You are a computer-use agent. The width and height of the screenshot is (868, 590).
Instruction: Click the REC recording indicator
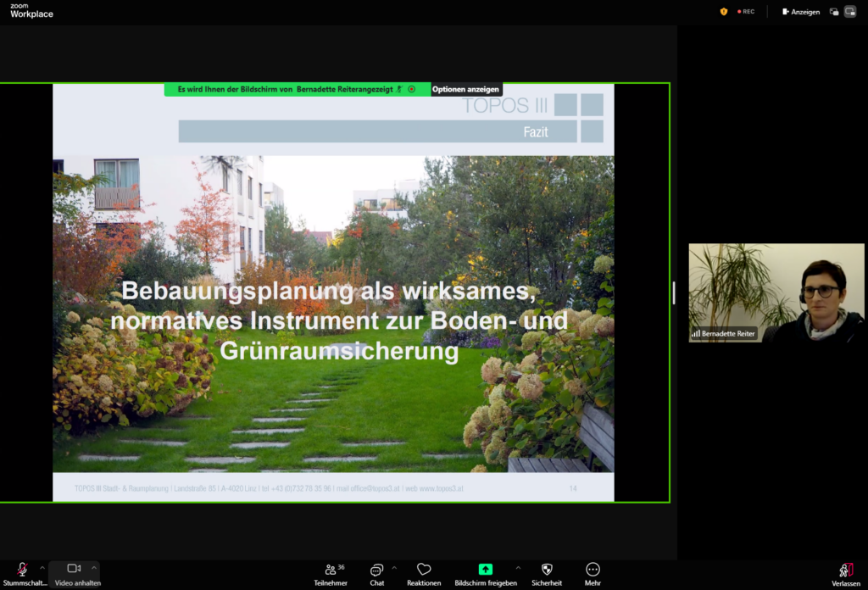pos(746,12)
